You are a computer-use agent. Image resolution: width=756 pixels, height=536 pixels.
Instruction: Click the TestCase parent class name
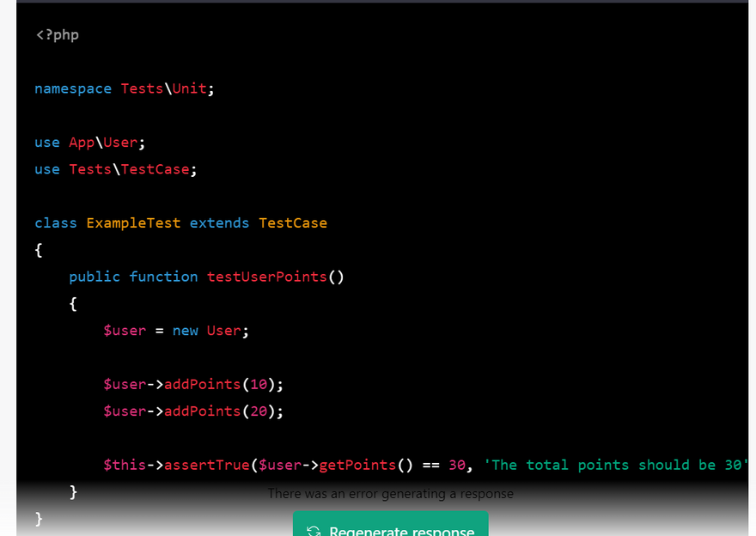pyautogui.click(x=292, y=223)
